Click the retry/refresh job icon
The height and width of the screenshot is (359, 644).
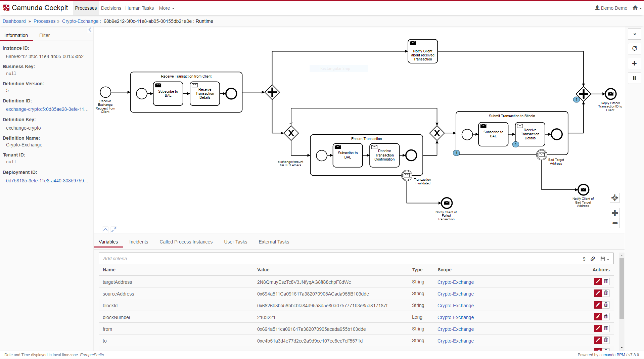click(635, 49)
